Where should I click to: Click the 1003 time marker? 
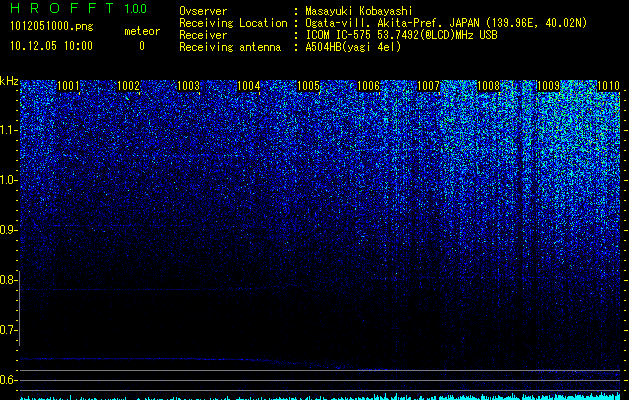(188, 86)
